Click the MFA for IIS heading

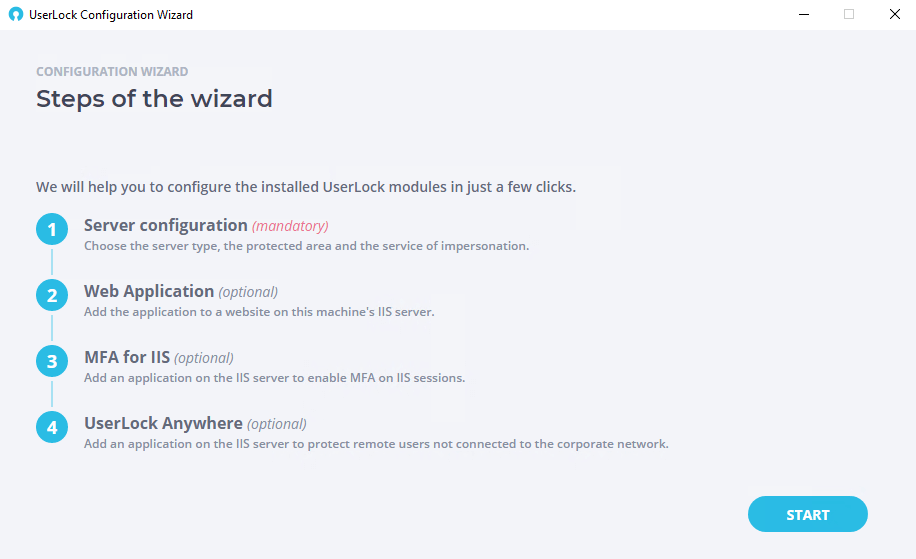coord(127,357)
